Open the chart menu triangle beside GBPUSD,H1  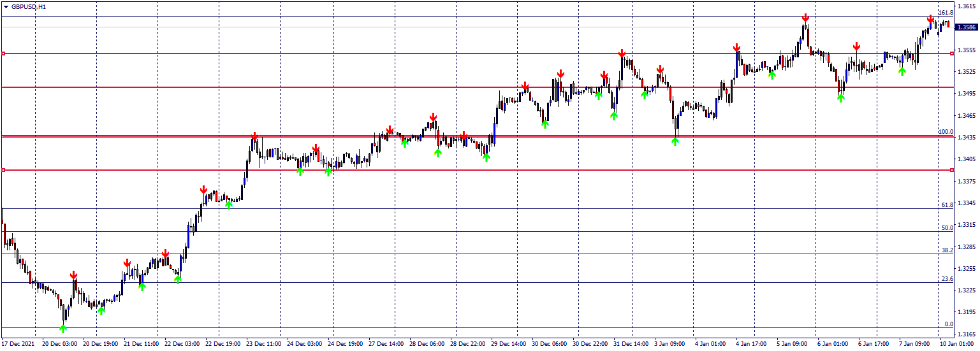click(x=6, y=6)
